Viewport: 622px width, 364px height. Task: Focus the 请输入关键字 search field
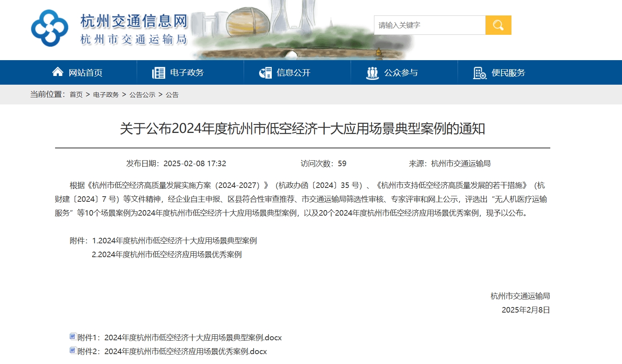point(429,25)
